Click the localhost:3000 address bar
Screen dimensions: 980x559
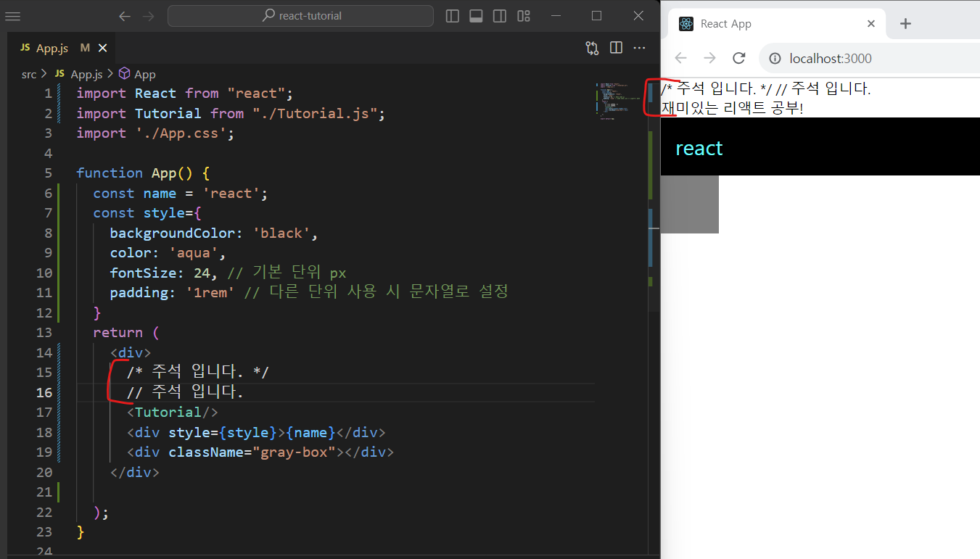tap(869, 58)
